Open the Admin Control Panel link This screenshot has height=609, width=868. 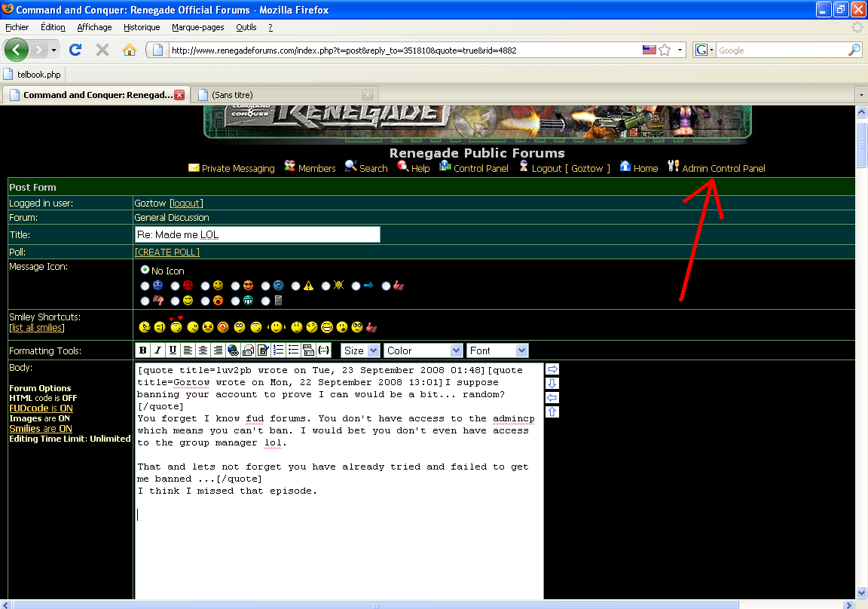[x=723, y=168]
